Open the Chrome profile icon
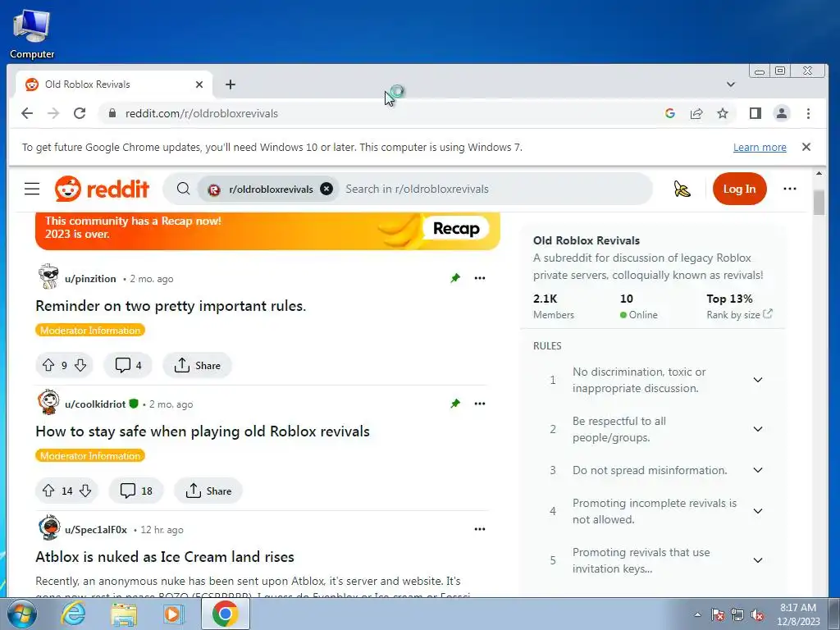This screenshot has width=840, height=630. point(782,113)
